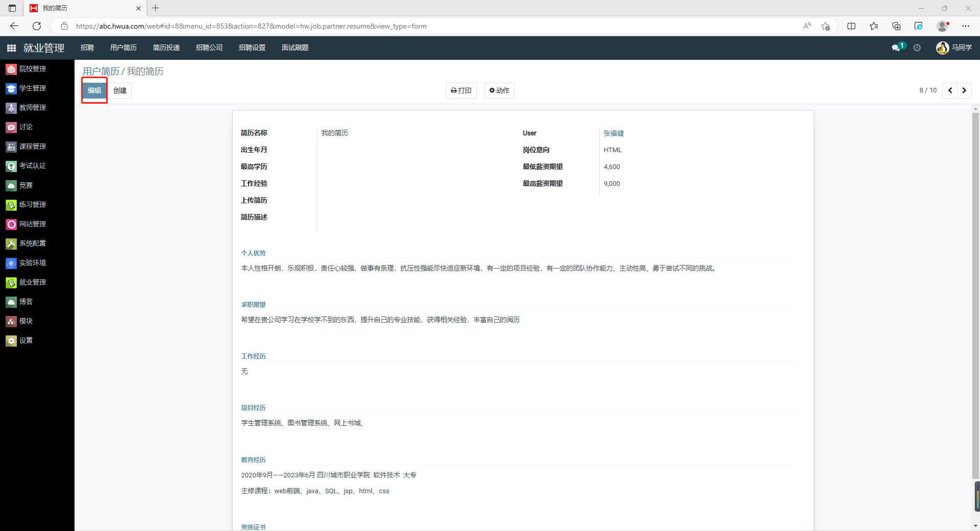Go to the previous record arrow
Image resolution: width=980 pixels, height=531 pixels.
(x=950, y=90)
